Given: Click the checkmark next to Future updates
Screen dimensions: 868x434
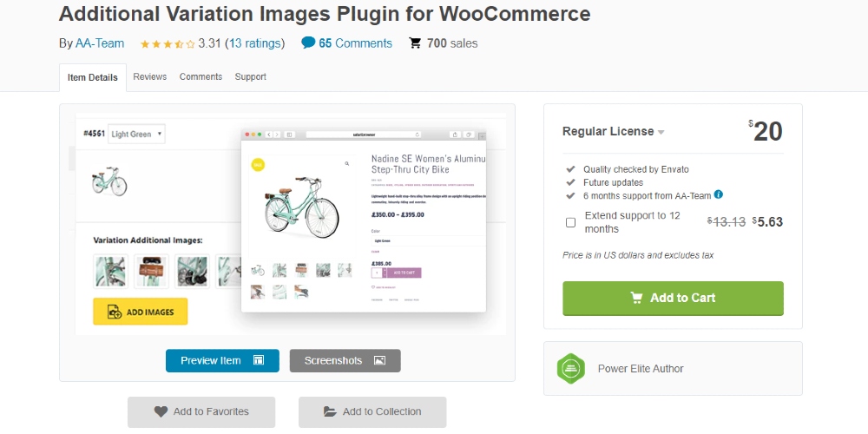Looking at the screenshot, I should [x=571, y=182].
